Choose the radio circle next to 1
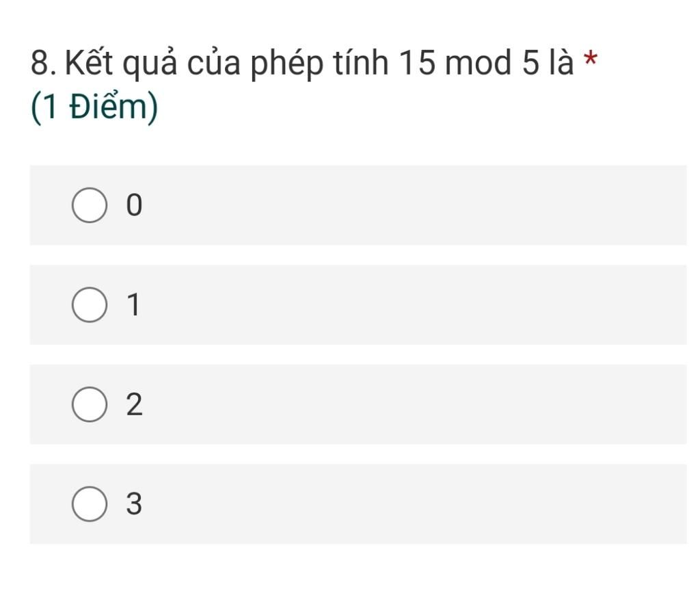 pyautogui.click(x=90, y=304)
